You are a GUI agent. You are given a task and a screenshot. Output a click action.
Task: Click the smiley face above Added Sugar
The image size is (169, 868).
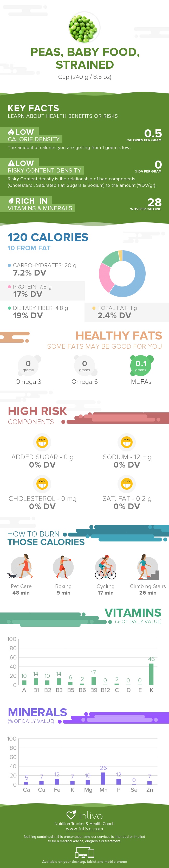pos(42,442)
